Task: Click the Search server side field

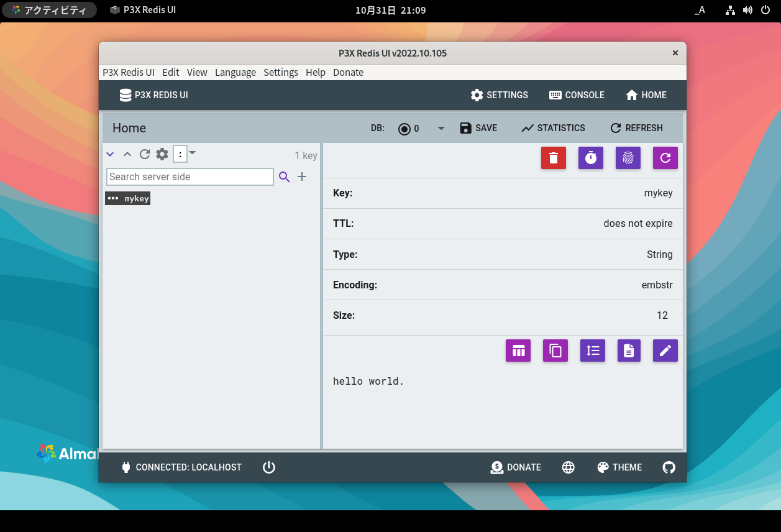Action: 190,177
